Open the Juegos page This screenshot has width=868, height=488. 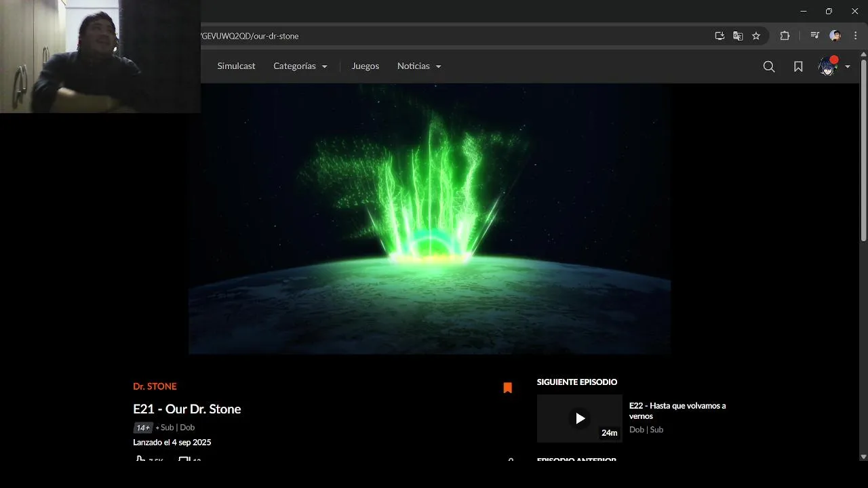(x=365, y=66)
